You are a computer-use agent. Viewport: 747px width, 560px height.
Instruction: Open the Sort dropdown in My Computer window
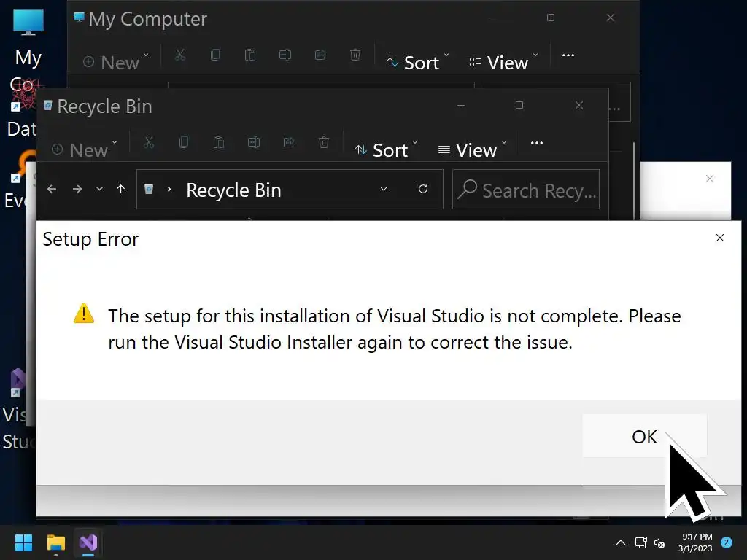tap(418, 63)
